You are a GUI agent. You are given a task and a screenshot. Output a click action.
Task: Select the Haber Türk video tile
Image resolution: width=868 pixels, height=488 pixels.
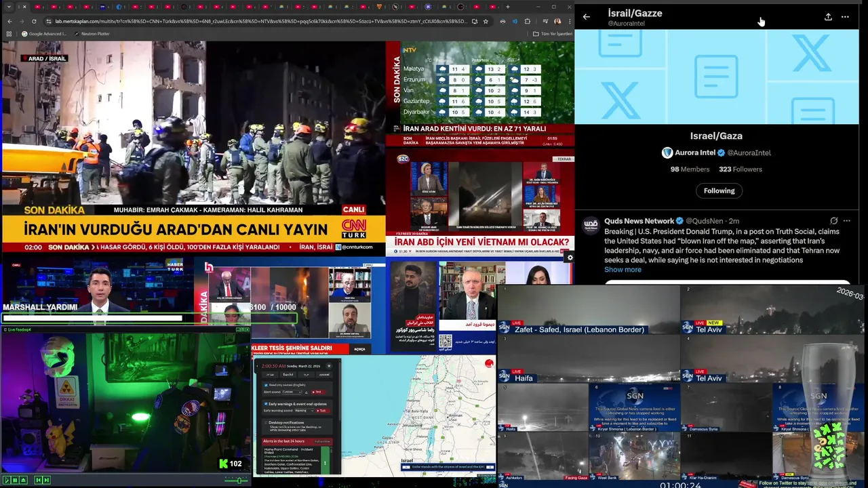click(97, 291)
